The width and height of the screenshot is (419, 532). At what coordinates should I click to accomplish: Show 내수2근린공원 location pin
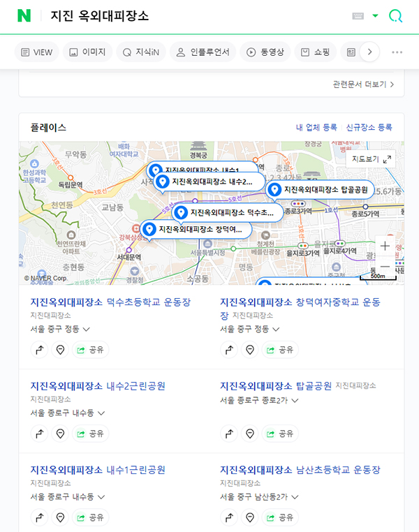pyautogui.click(x=60, y=434)
